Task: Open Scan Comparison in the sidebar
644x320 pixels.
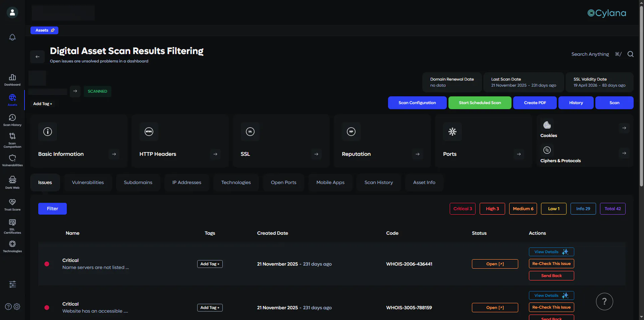Action: (x=12, y=140)
